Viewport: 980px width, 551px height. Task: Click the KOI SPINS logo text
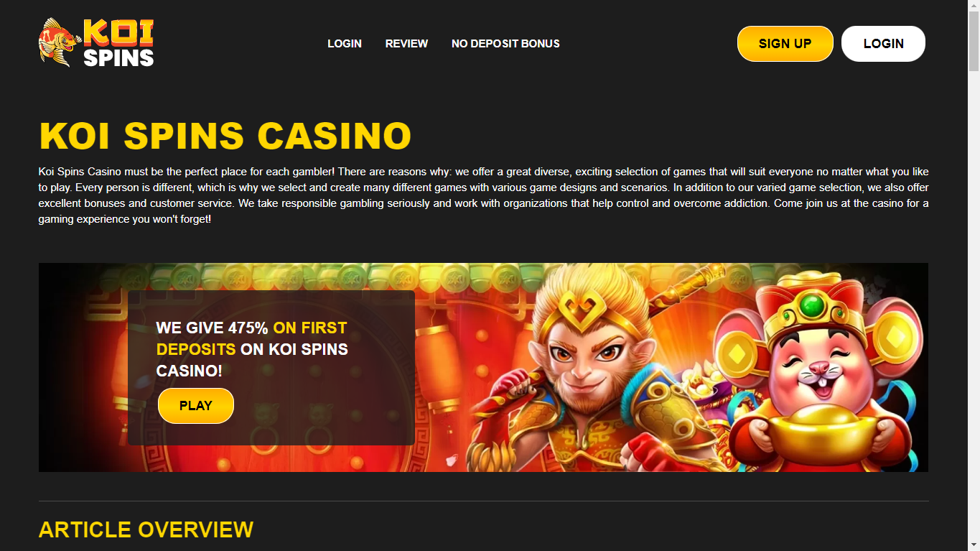pyautogui.click(x=118, y=43)
